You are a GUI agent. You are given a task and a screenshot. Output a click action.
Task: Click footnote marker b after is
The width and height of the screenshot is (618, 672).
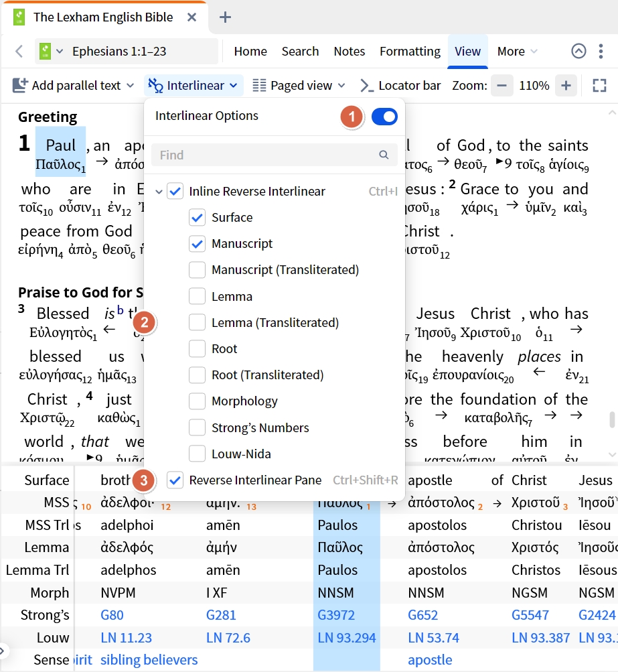(120, 310)
